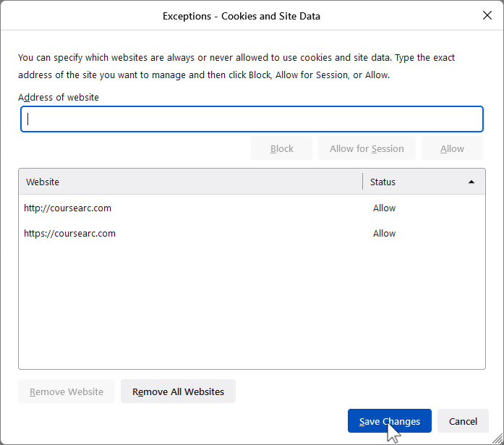
Task: Sort by the Website column header
Action: click(x=190, y=182)
